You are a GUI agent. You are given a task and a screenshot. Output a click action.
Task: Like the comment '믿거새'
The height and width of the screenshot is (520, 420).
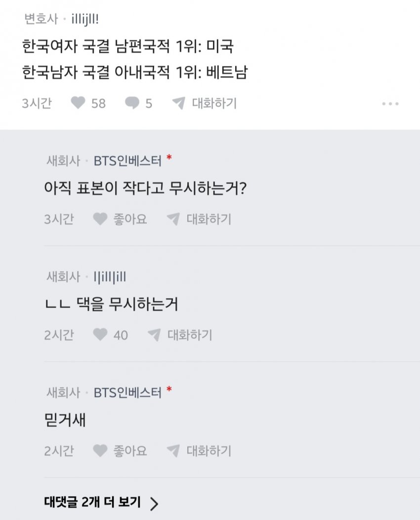pyautogui.click(x=100, y=451)
